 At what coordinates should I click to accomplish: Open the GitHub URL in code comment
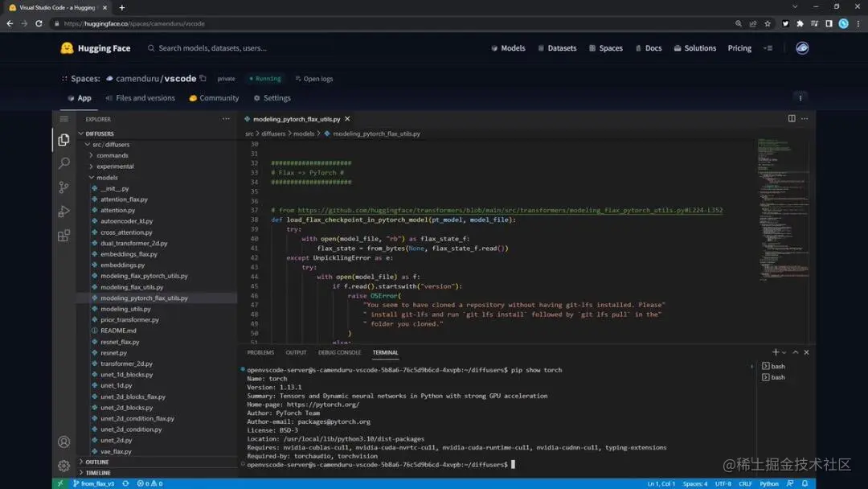[x=510, y=211]
